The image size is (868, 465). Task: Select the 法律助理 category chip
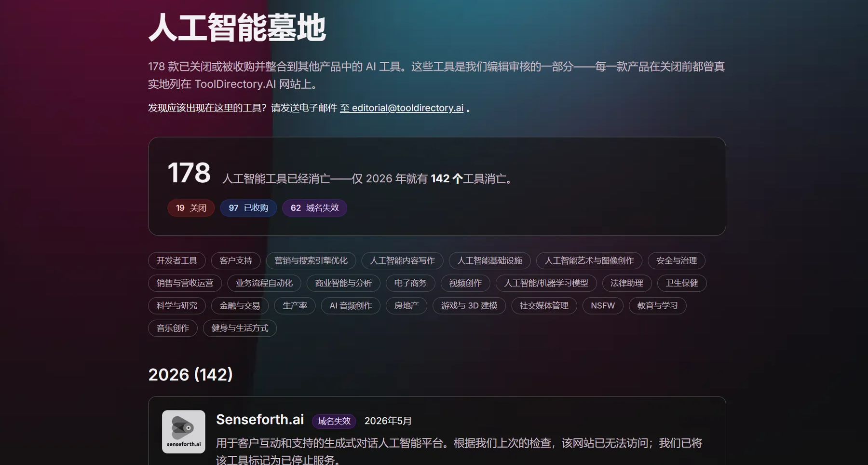(x=627, y=283)
